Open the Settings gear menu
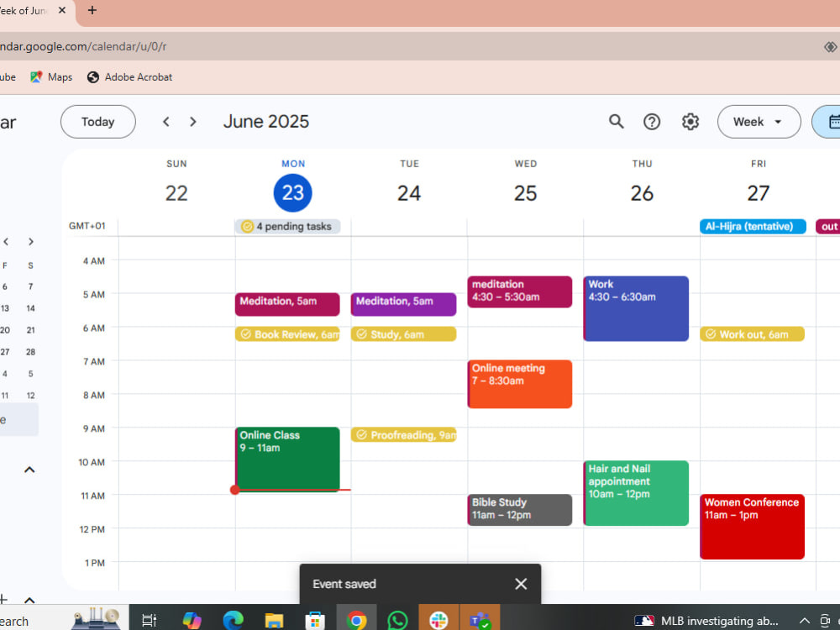The image size is (840, 630). [x=690, y=122]
